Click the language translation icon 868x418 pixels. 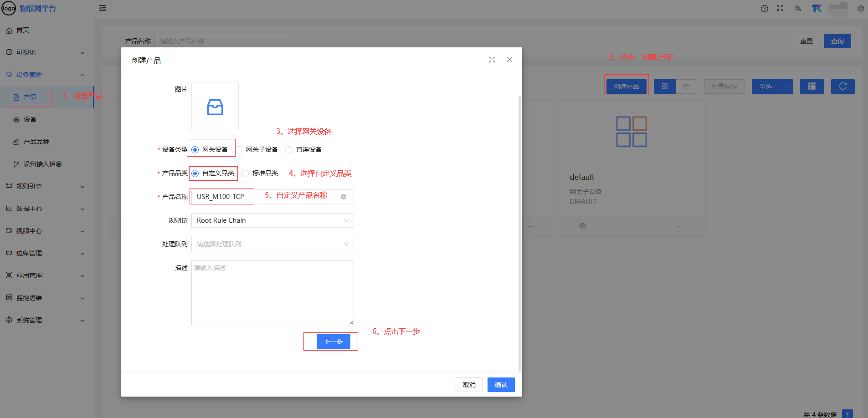tap(798, 9)
